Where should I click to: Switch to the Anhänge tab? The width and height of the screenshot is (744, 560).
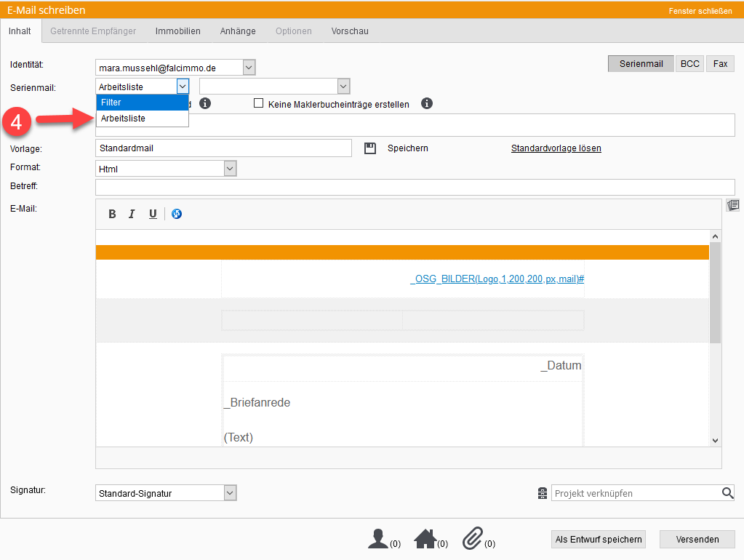tap(238, 31)
